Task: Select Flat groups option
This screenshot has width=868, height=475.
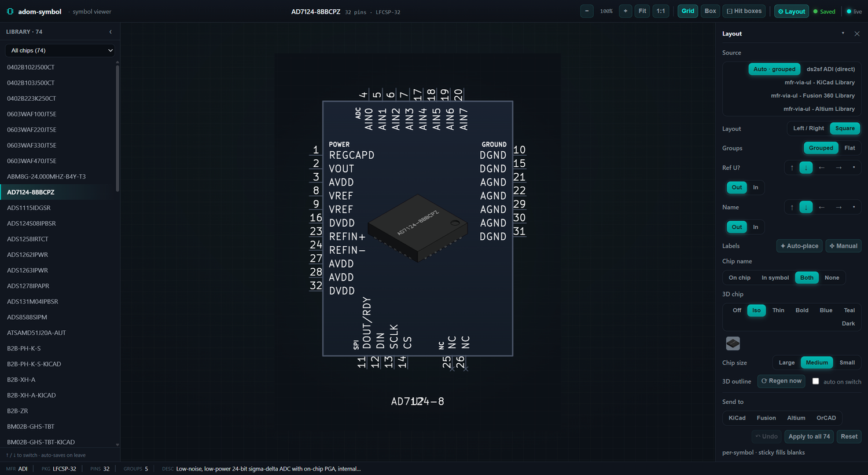Action: tap(849, 148)
